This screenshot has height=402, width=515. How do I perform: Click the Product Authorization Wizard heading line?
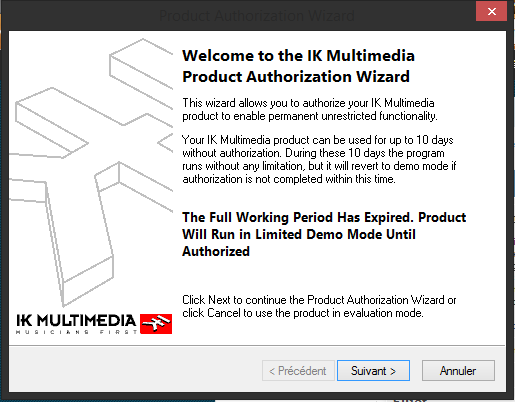[x=296, y=77]
